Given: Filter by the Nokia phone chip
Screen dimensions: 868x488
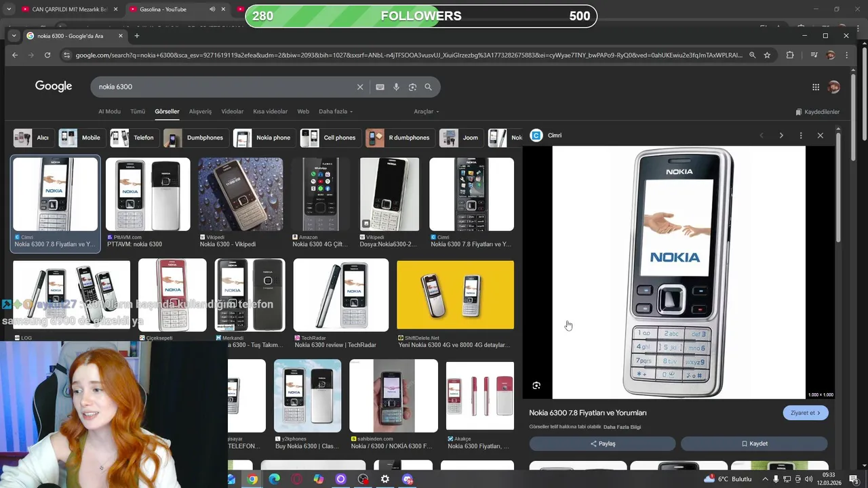Looking at the screenshot, I should [264, 138].
